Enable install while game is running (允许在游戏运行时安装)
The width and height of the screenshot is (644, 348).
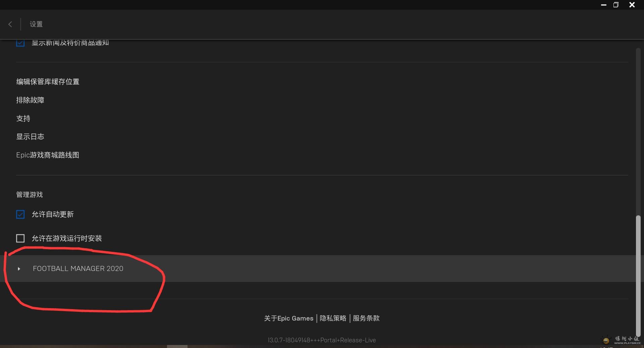tap(20, 238)
